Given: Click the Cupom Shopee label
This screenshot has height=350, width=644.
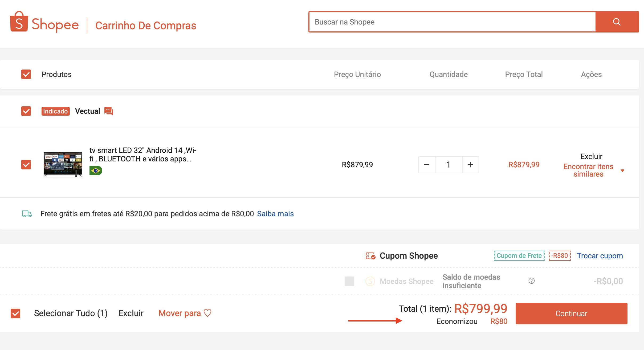Looking at the screenshot, I should [409, 256].
